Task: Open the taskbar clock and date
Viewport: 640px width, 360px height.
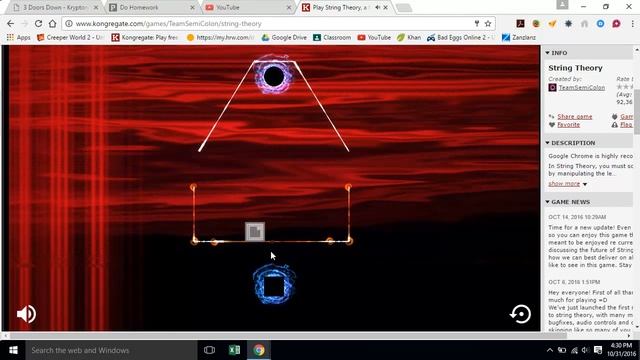Action: (621, 350)
